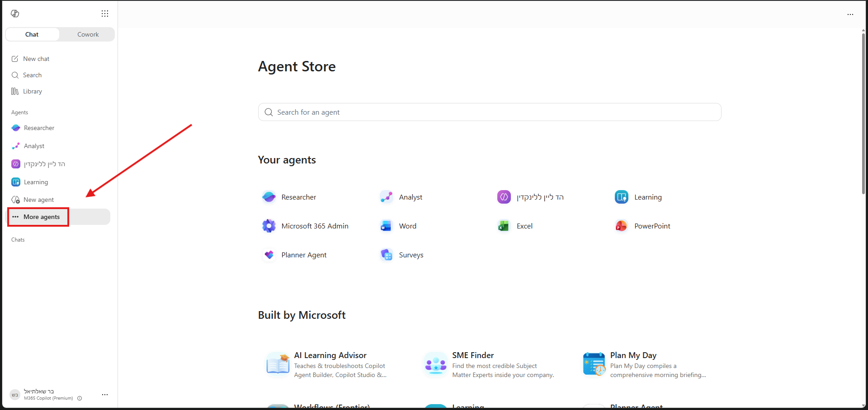Click Analyst icon in sidebar

tap(16, 146)
